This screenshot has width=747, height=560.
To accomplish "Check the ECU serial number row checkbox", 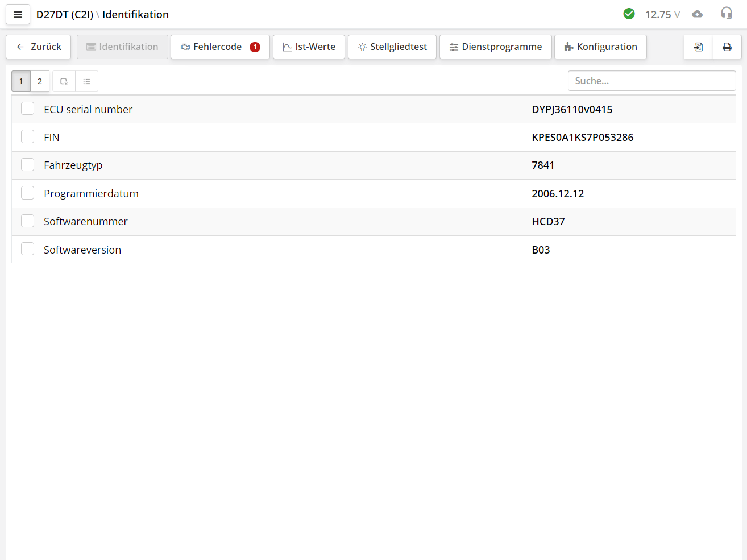I will tap(27, 108).
